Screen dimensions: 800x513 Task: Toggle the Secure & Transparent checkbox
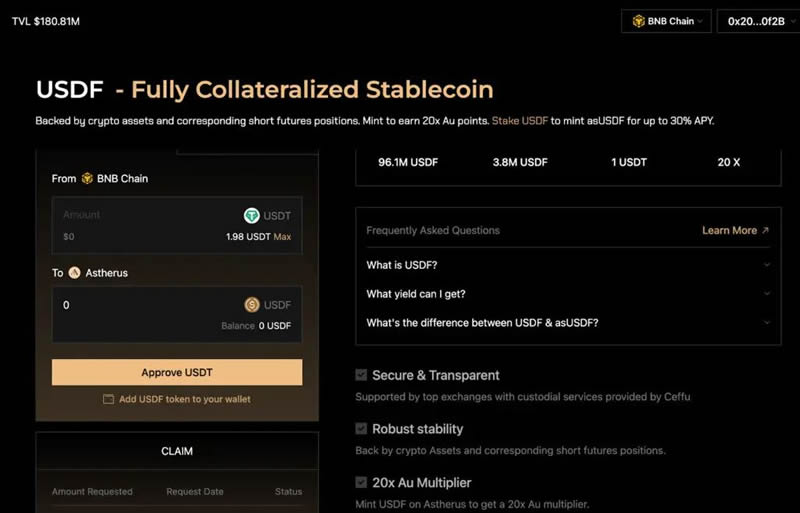pyautogui.click(x=361, y=375)
